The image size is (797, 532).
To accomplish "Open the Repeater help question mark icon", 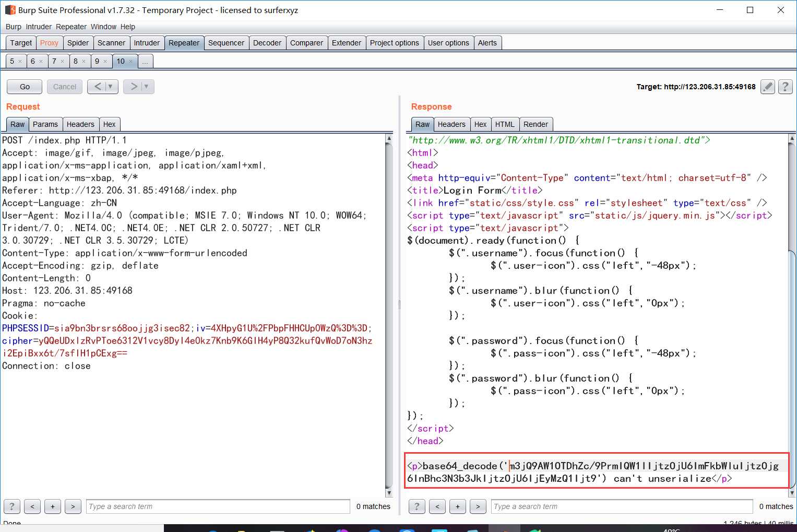I will [x=785, y=87].
